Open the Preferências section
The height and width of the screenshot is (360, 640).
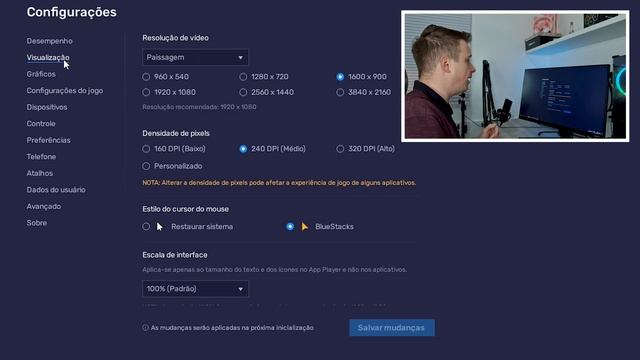tap(48, 140)
